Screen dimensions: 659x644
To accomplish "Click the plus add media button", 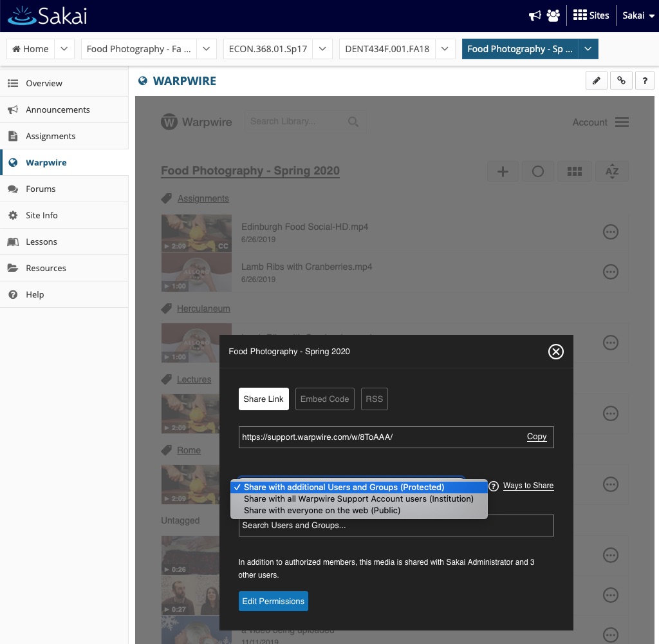I will pos(503,171).
